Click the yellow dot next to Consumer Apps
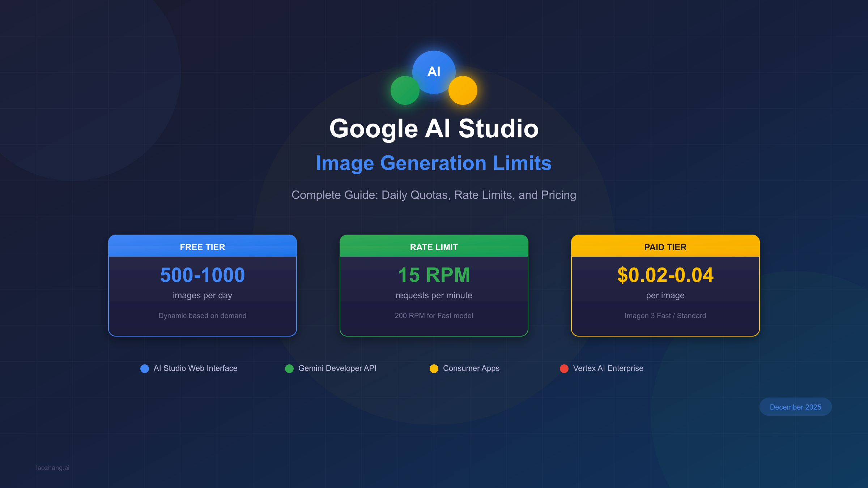 click(x=434, y=369)
